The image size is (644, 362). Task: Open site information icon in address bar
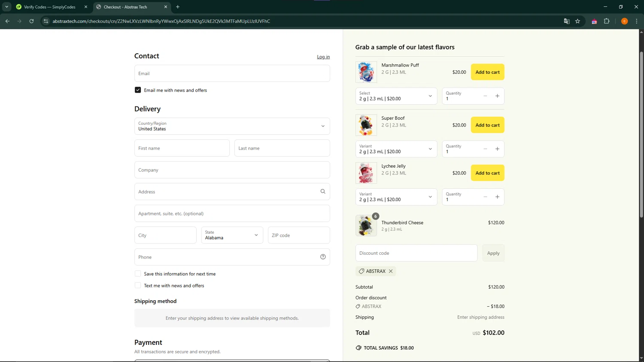click(x=46, y=21)
